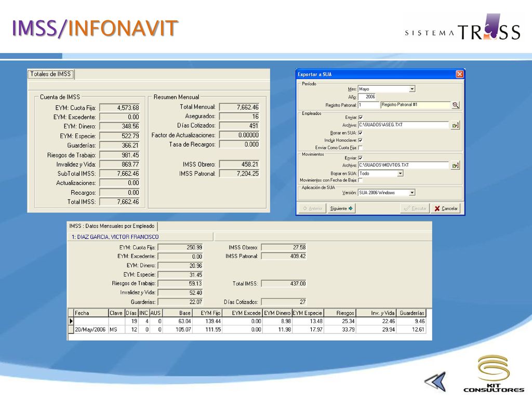Open Movimientos Borrar en SUA Todo dropdown
Image resolution: width=532 pixels, height=399 pixels.
[401, 174]
